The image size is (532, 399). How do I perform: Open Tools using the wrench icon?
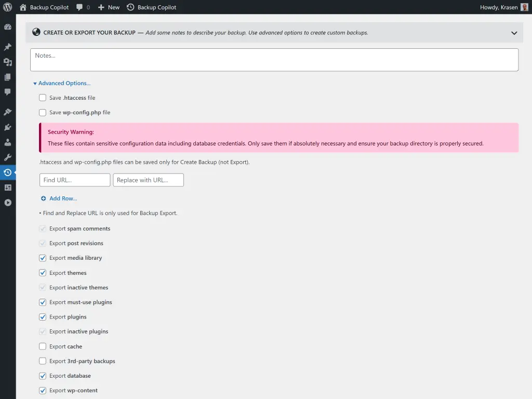coord(8,157)
